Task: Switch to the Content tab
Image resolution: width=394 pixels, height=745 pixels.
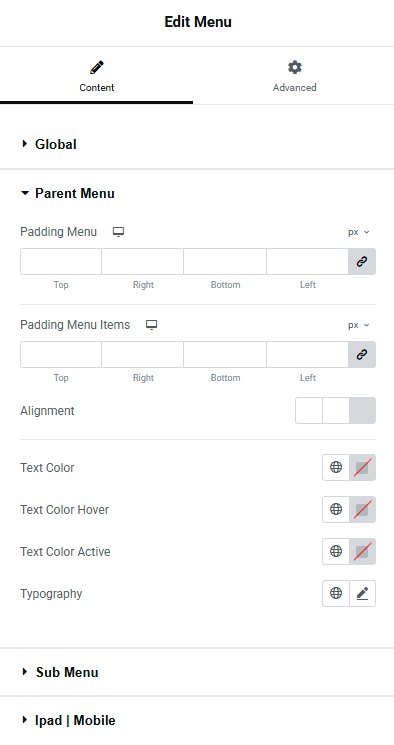Action: 96,76
